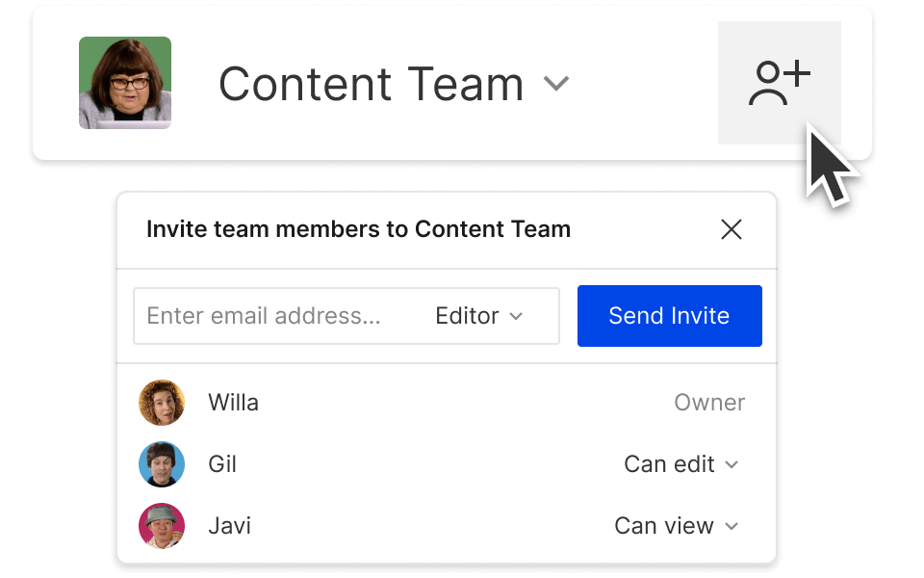The width and height of the screenshot is (924, 578).
Task: Click the invite dialog heading text
Action: coord(358,229)
